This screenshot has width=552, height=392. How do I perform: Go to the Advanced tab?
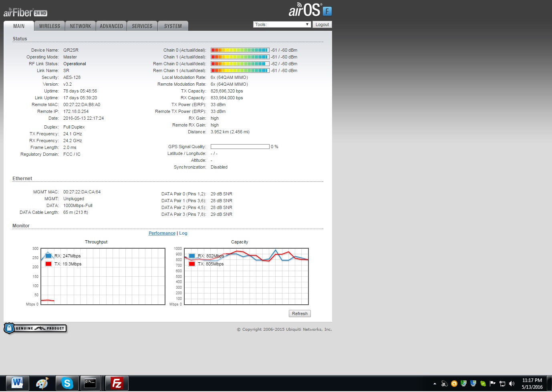111,26
